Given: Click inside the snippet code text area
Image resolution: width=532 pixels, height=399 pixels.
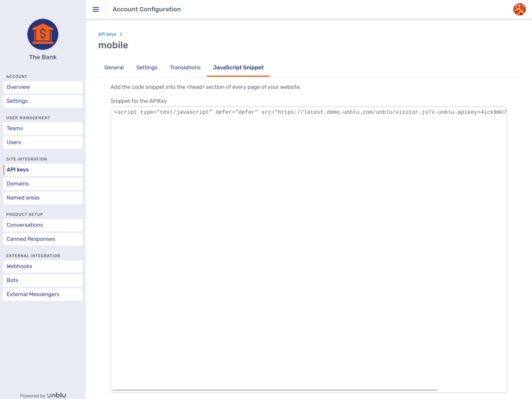Looking at the screenshot, I should pos(308,234).
